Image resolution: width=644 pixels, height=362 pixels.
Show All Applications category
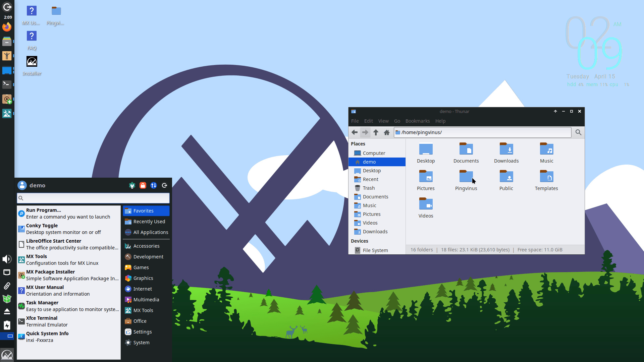[146, 232]
